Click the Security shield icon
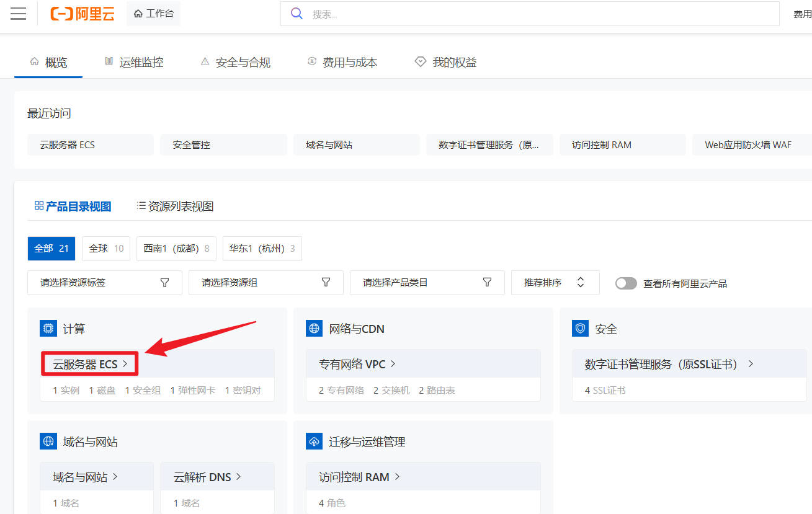 click(x=580, y=329)
